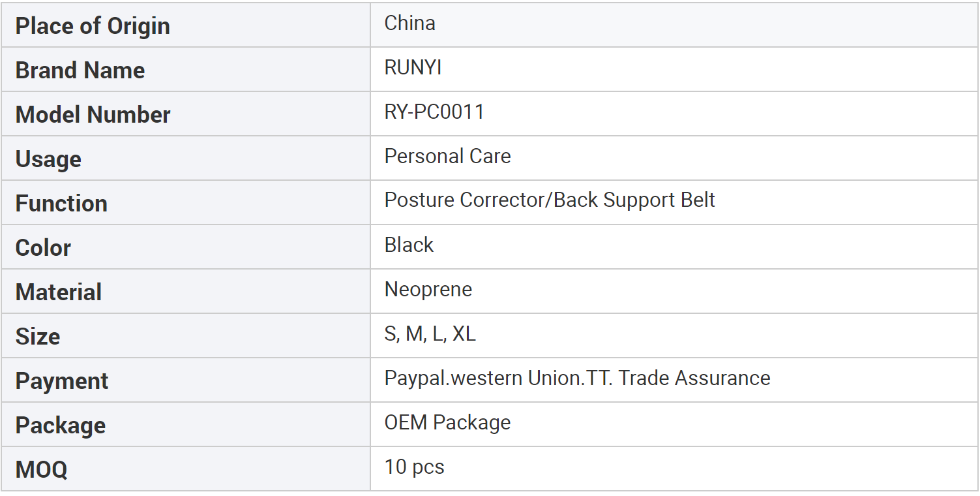Screen dimensions: 980x496
Task: Select the Brand Name label
Action: (x=80, y=70)
